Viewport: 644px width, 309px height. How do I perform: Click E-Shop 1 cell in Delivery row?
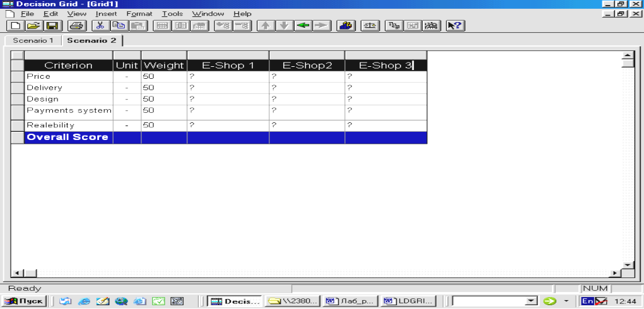click(x=228, y=88)
